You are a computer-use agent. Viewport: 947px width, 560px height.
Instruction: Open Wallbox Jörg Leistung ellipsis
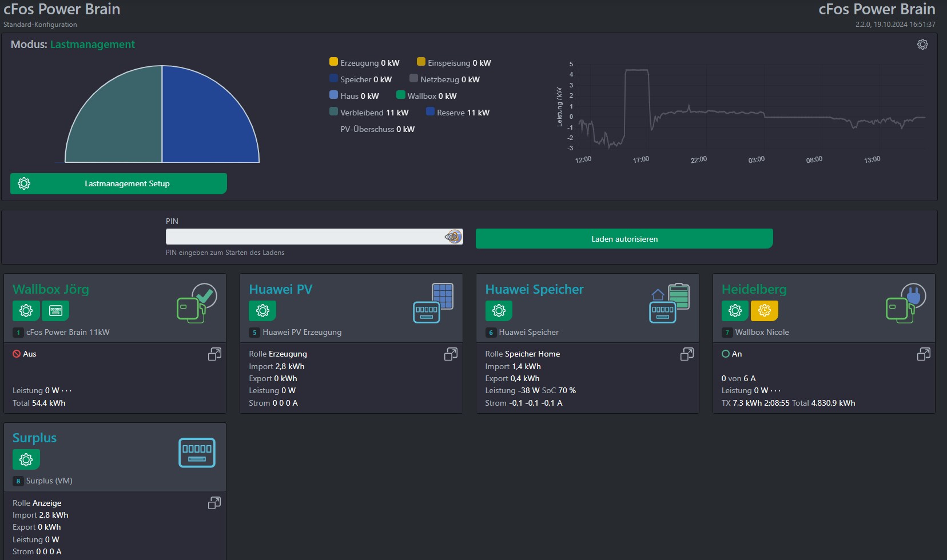67,391
